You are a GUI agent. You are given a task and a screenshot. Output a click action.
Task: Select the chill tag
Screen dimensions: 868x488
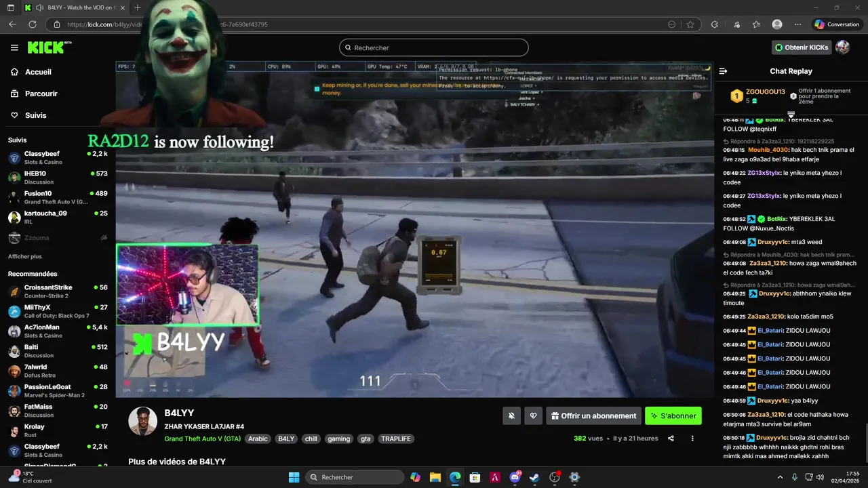(311, 439)
